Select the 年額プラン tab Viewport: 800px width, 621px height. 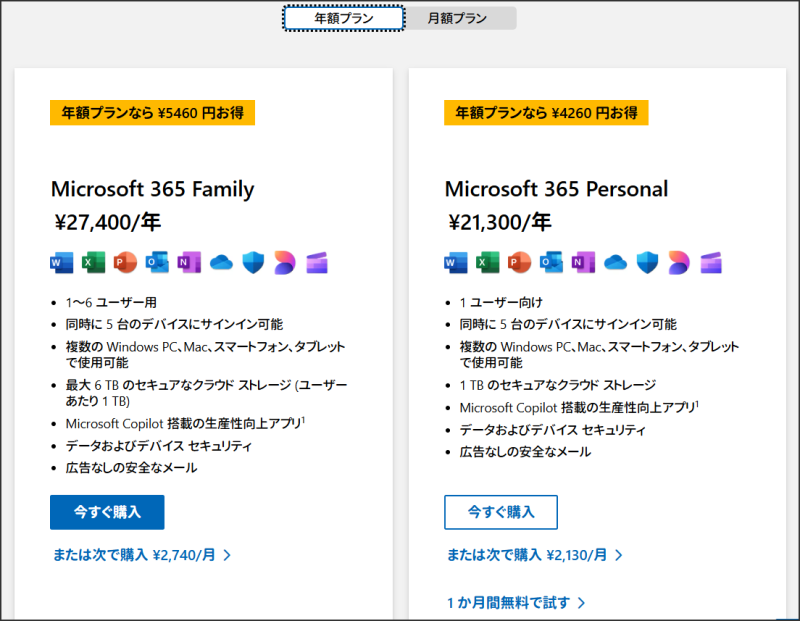(x=344, y=18)
